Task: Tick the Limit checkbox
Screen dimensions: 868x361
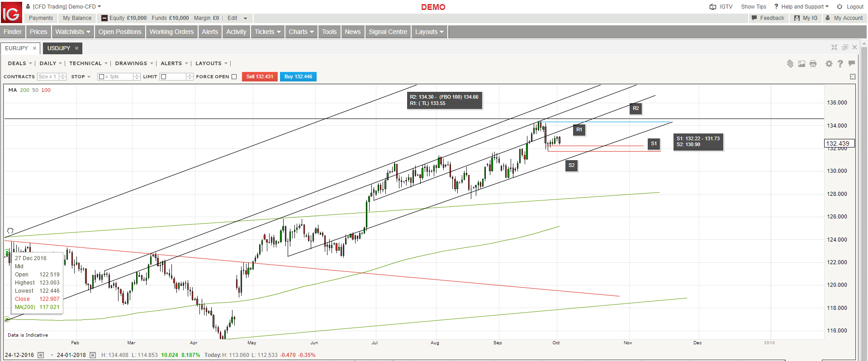Action: pyautogui.click(x=164, y=77)
